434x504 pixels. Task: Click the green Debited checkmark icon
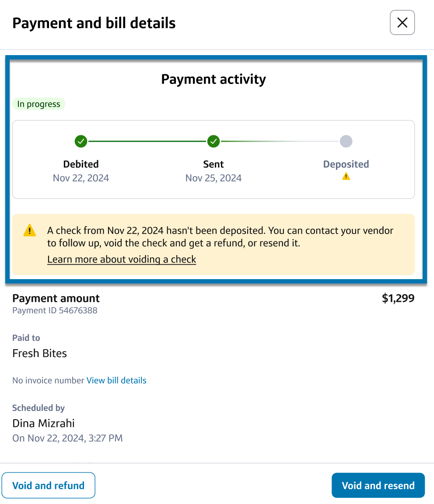81,141
